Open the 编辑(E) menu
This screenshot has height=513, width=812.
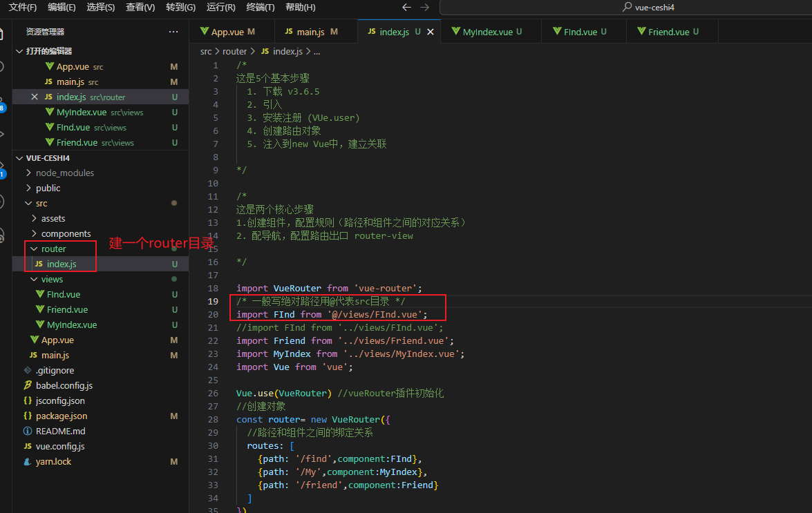click(62, 7)
